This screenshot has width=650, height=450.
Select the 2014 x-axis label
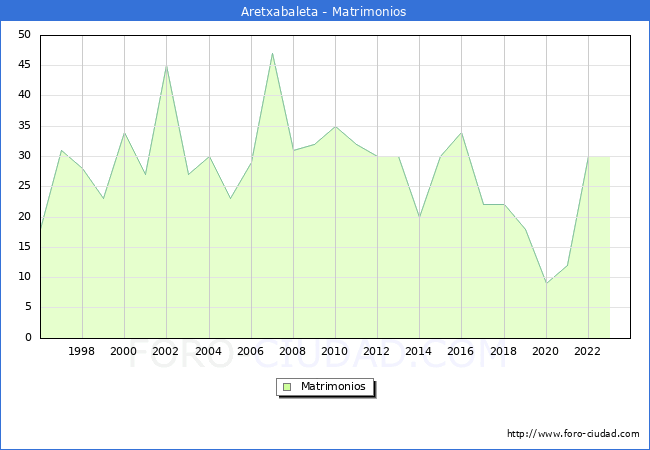click(419, 351)
